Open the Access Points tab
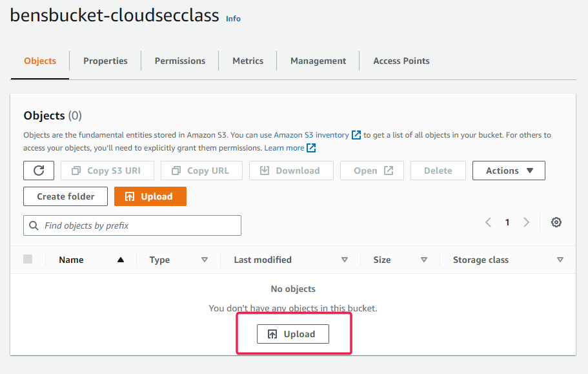The height and width of the screenshot is (374, 588). (x=401, y=61)
